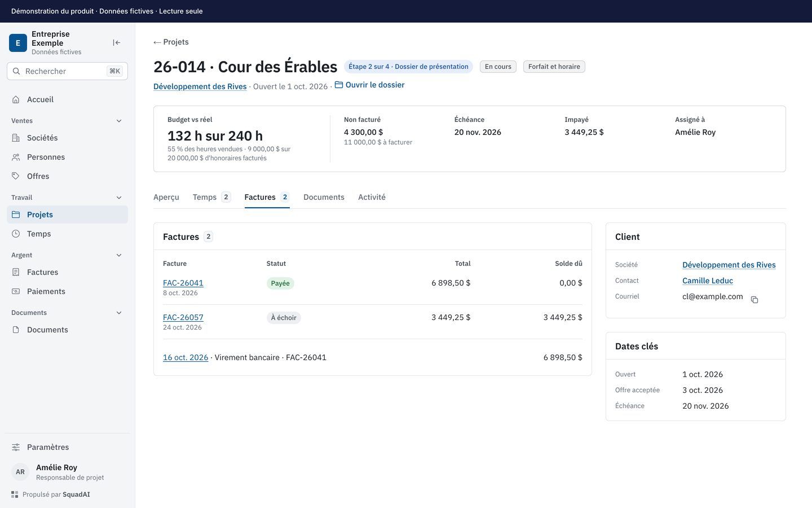Screen dimensions: 812x508
Task: Click the Projets folder icon
Action: (x=16, y=214)
